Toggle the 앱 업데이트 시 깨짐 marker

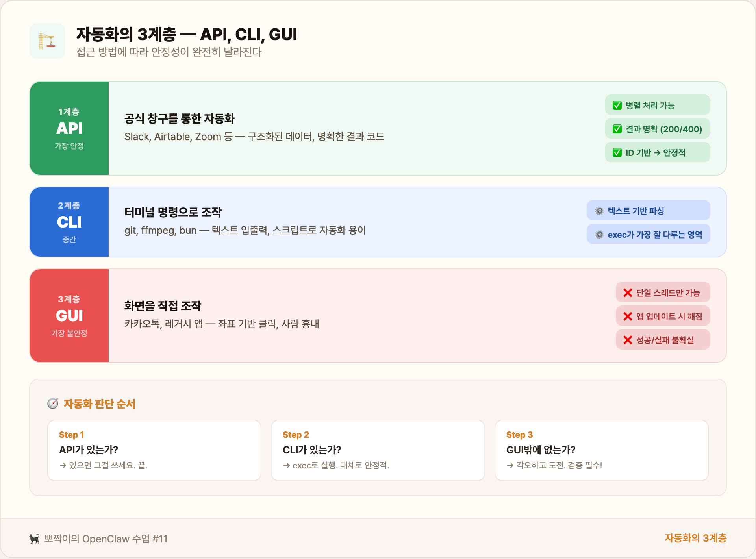click(628, 316)
